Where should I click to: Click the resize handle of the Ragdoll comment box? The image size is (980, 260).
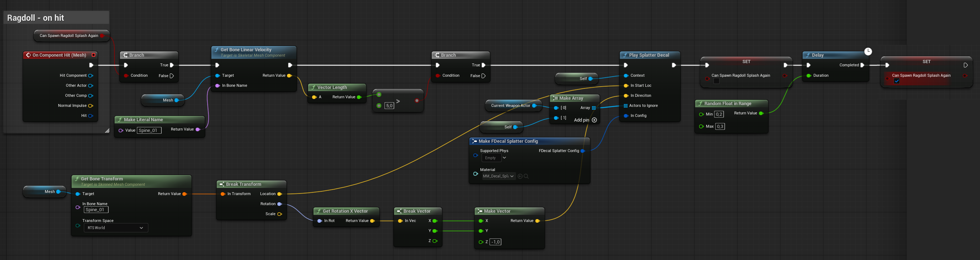107,131
